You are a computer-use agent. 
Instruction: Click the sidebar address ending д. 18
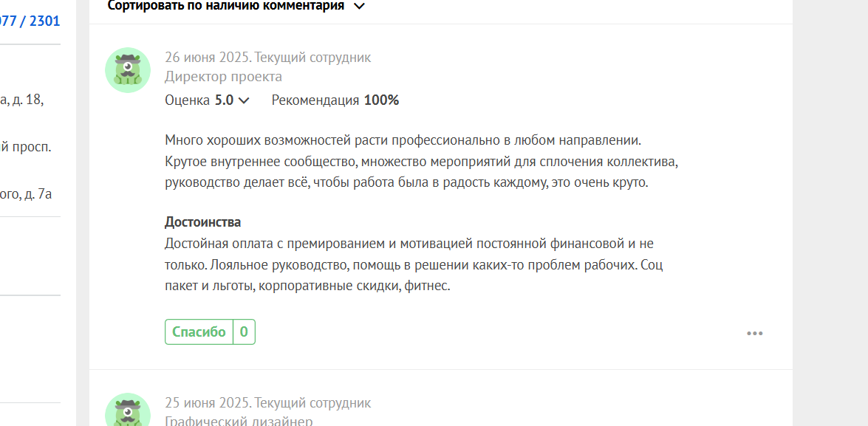point(22,100)
